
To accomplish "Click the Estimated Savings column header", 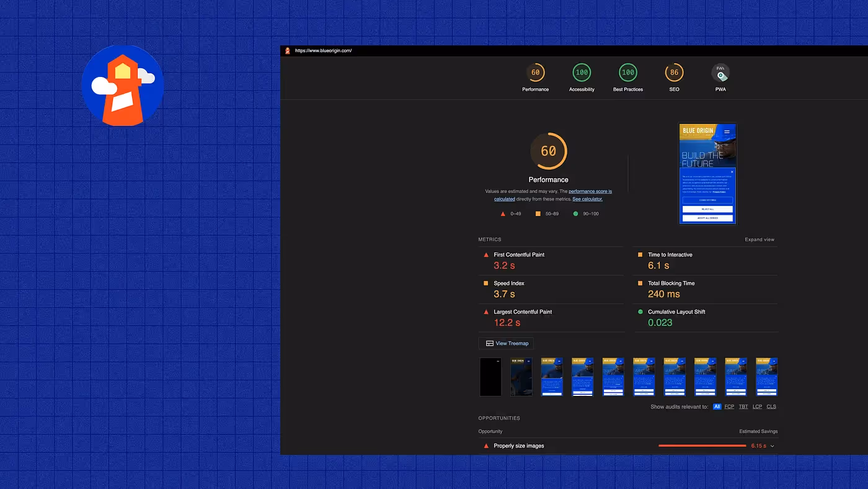I will tap(758, 431).
